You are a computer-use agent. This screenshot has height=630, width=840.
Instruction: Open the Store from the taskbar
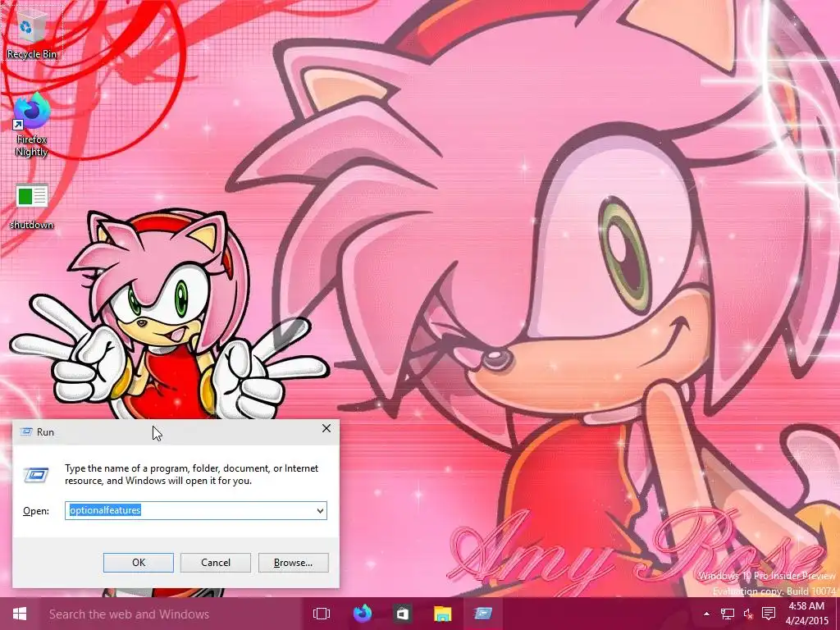tap(402, 614)
